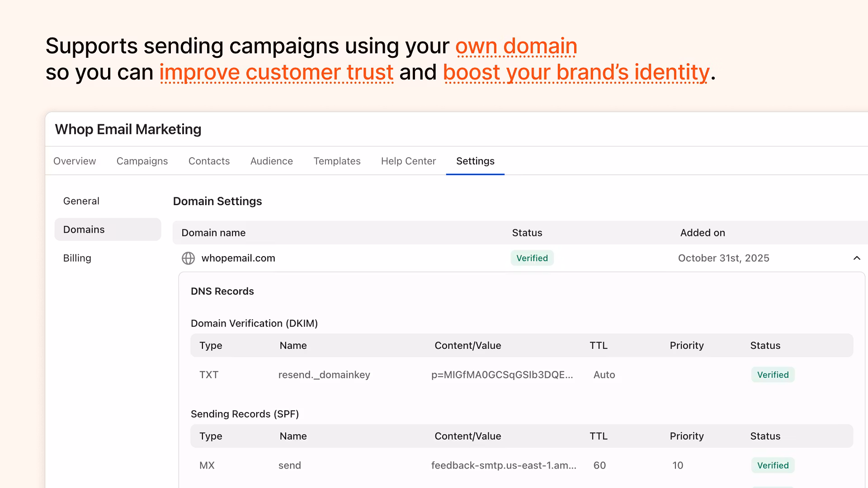Click the MX record's Verified status badge
This screenshot has height=488, width=868.
(772, 465)
